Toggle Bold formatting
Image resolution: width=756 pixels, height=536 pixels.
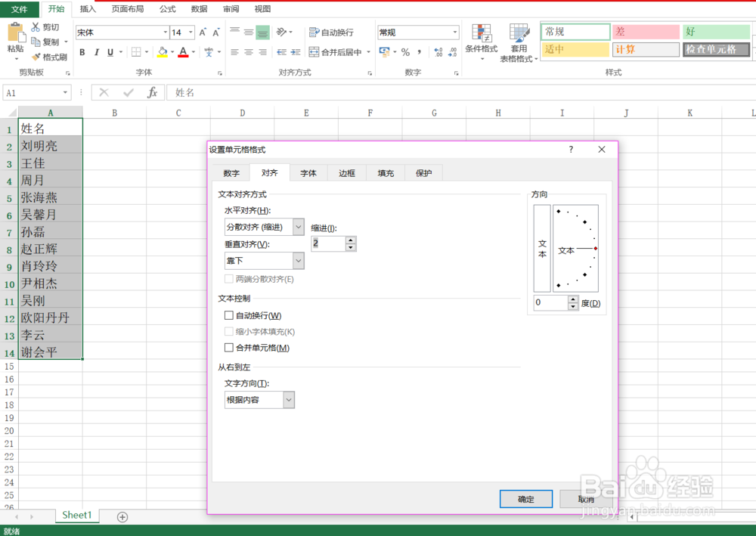(x=82, y=52)
